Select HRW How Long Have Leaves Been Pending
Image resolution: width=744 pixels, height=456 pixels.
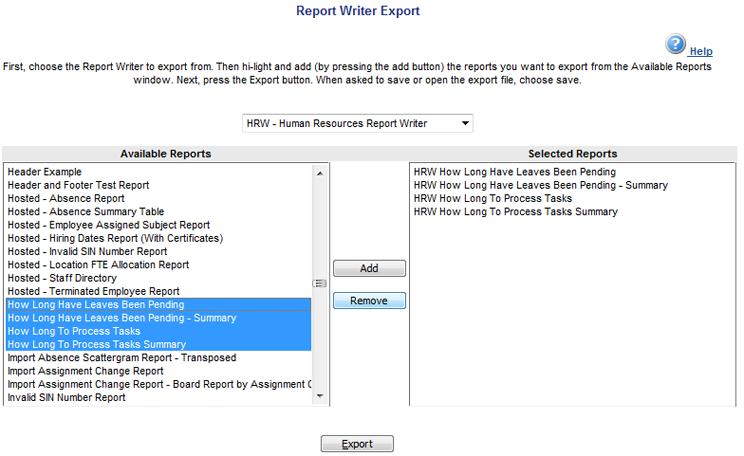pos(514,172)
